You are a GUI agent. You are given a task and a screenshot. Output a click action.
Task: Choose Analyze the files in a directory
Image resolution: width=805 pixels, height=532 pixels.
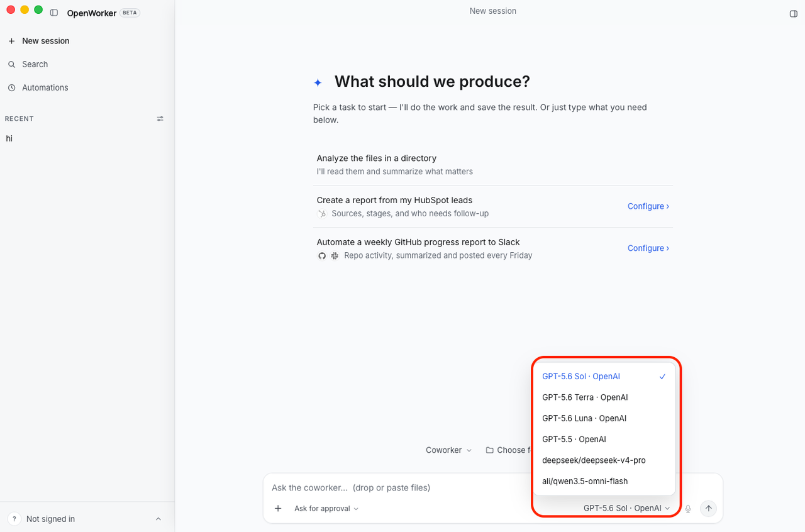[x=493, y=165]
